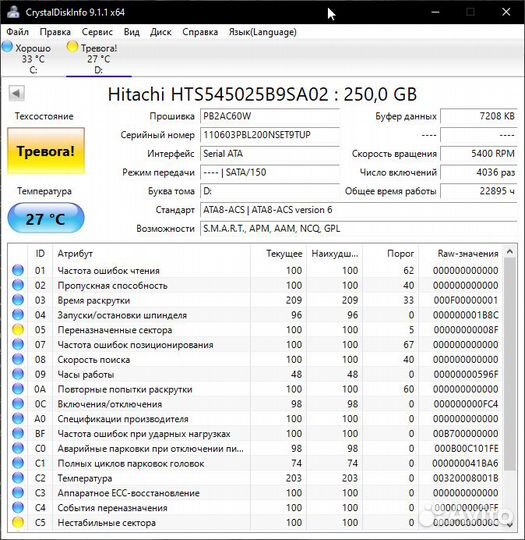This screenshot has height=540, width=525.
Task: Click status icon for Частота ошибок позиционирования
Action: [x=18, y=344]
